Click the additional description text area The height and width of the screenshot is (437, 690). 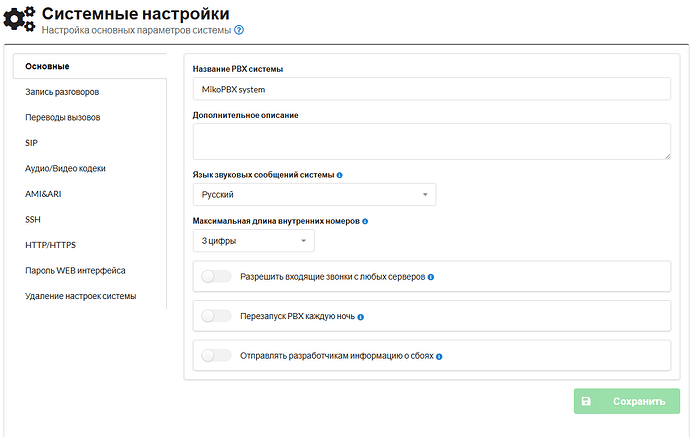point(430,141)
